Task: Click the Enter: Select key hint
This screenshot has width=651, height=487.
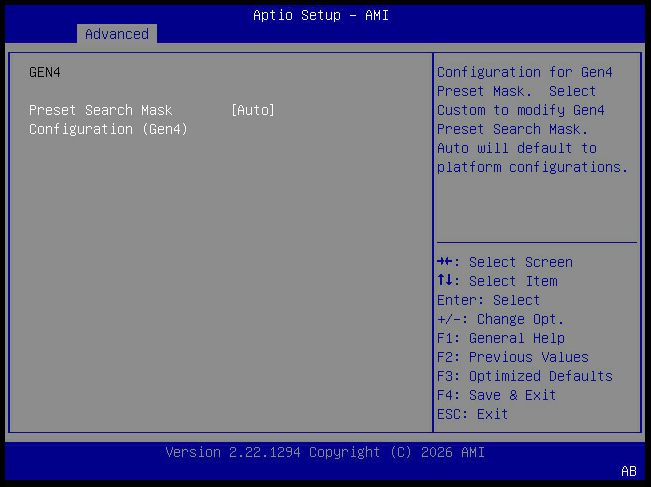Action: 489,300
